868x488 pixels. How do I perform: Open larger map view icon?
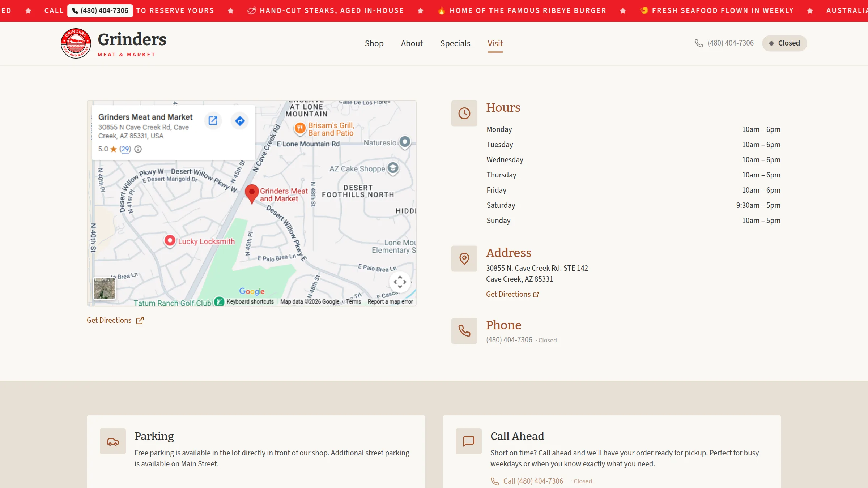[x=213, y=121]
